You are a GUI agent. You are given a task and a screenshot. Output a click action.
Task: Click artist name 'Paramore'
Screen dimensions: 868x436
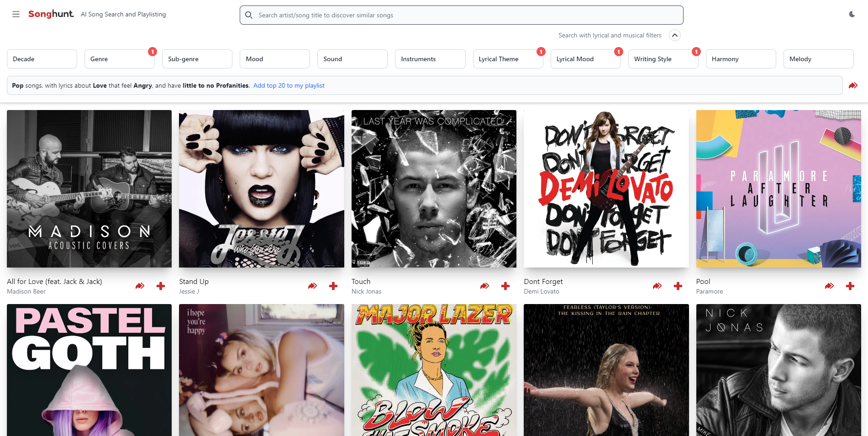pos(710,291)
